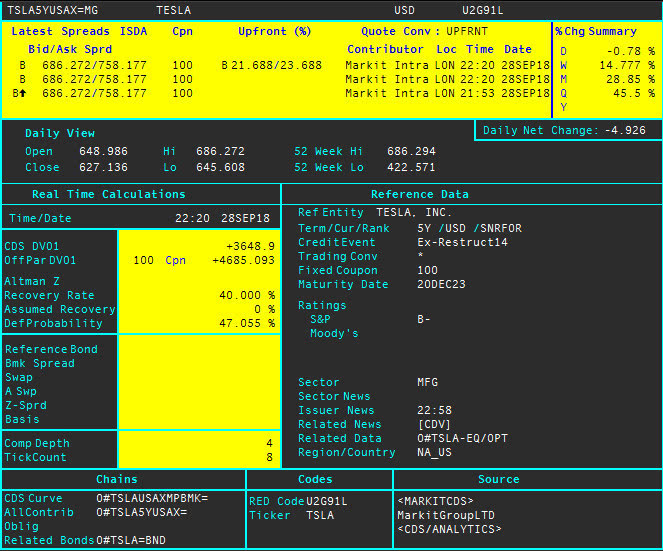Screen dimensions: 663x551
Task: Click the Hi value 686.272
Action: click(x=220, y=151)
